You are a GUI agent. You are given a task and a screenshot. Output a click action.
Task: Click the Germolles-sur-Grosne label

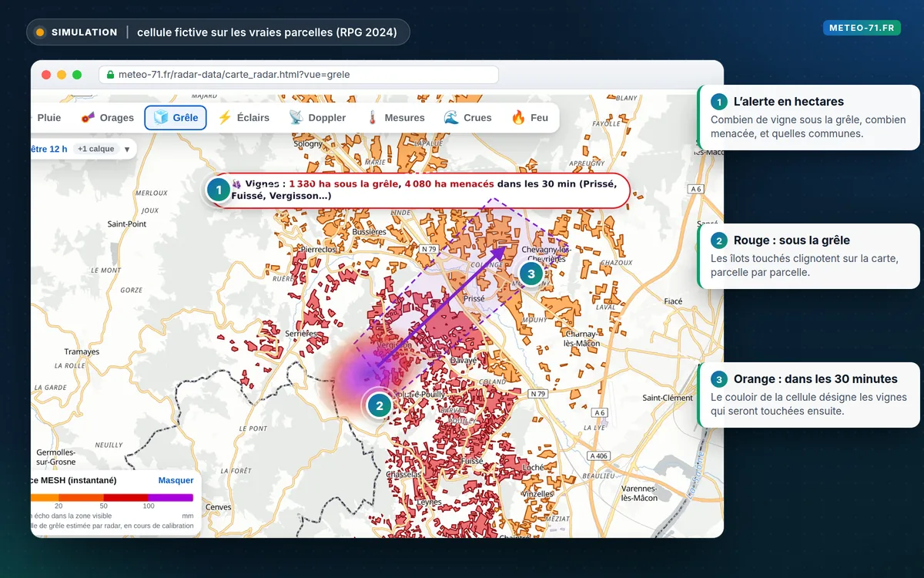pos(55,457)
